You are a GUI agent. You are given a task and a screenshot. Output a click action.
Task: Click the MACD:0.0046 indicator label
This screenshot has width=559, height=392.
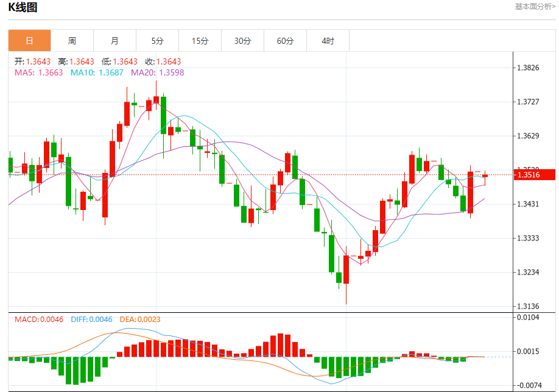tap(39, 320)
